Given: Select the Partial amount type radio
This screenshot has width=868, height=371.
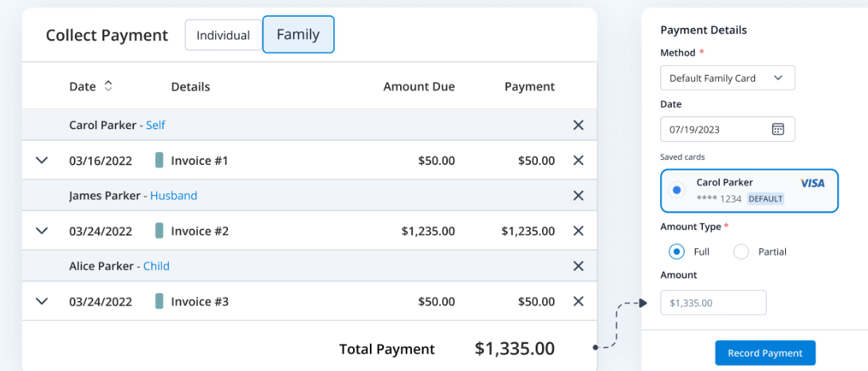Looking at the screenshot, I should pyautogui.click(x=741, y=252).
